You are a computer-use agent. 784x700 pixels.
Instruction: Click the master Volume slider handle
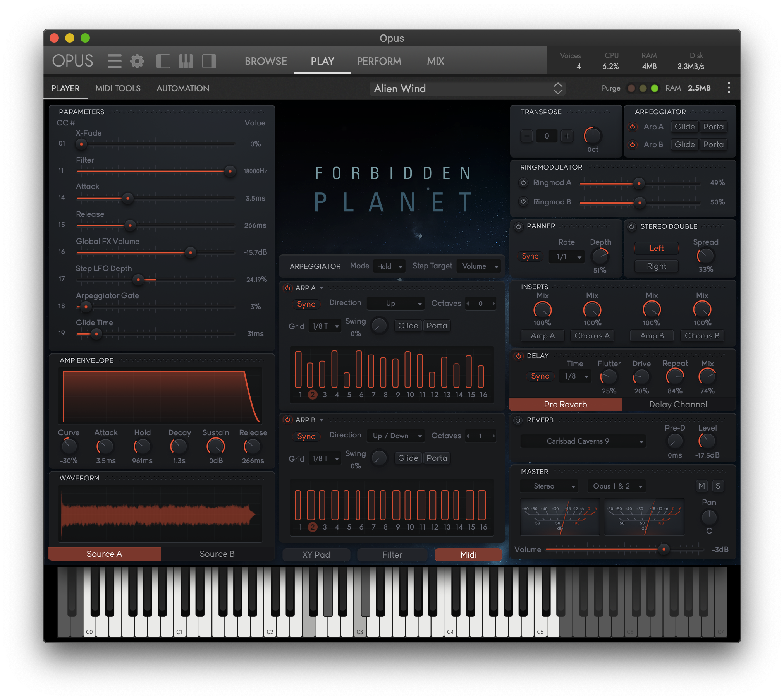pyautogui.click(x=664, y=549)
